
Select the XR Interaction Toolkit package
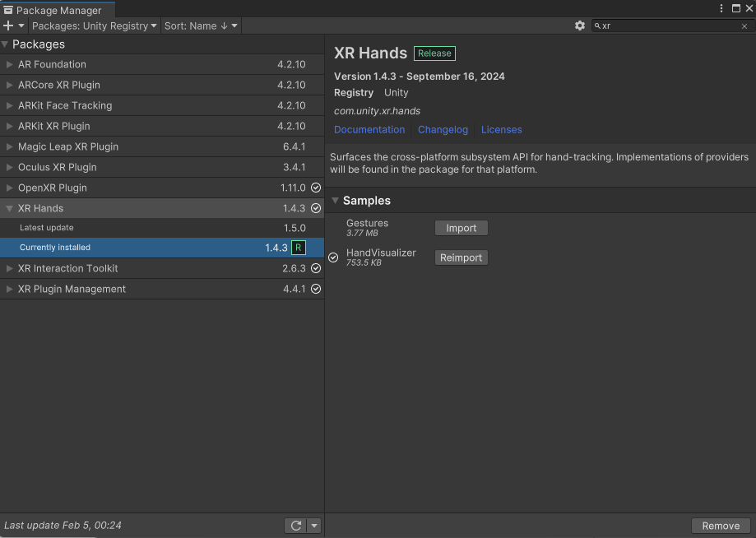point(162,268)
